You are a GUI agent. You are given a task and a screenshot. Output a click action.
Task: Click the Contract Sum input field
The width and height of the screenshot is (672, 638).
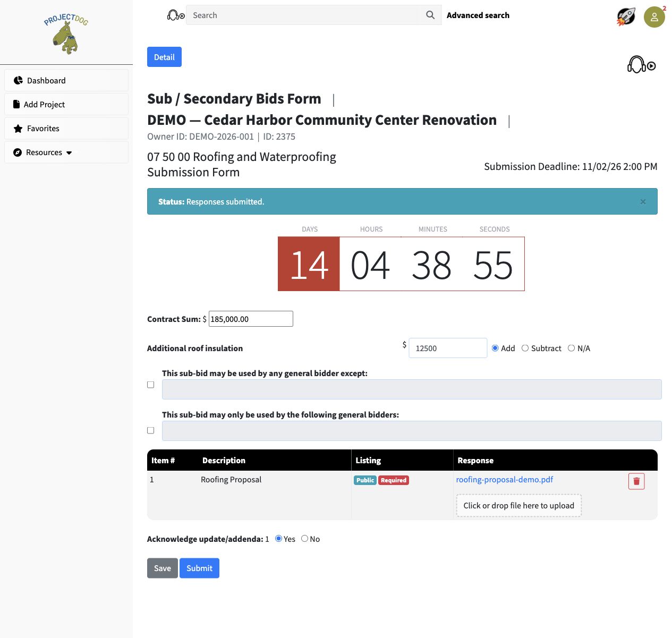(x=251, y=319)
